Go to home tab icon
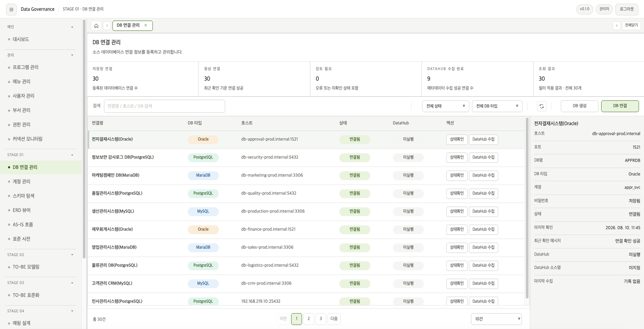Viewport: 644px width, 329px height. coord(96,26)
